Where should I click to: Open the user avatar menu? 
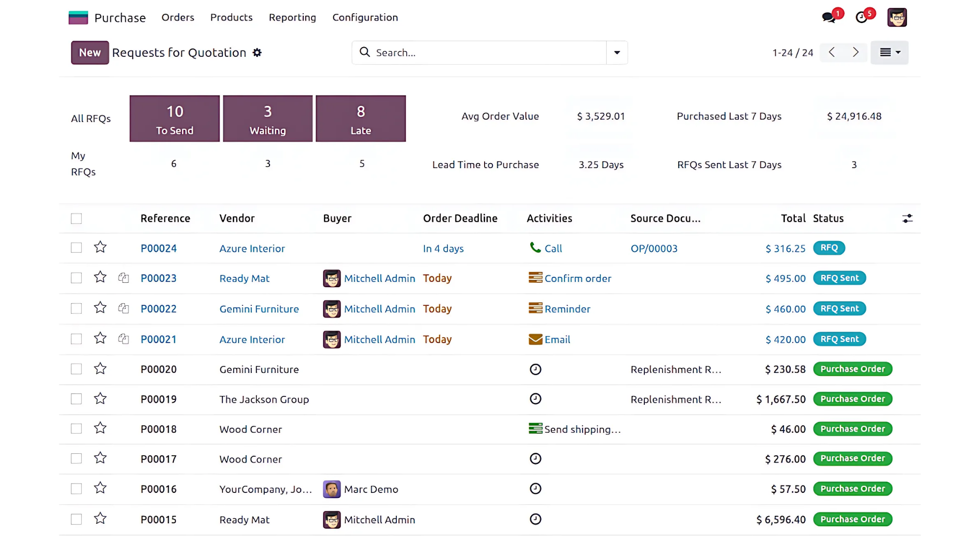point(897,18)
